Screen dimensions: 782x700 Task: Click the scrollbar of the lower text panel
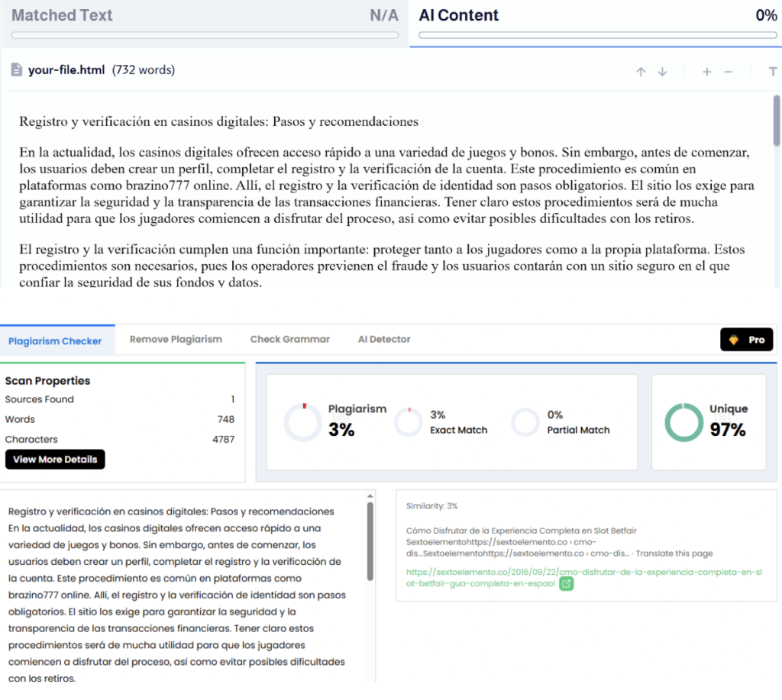coord(371,540)
